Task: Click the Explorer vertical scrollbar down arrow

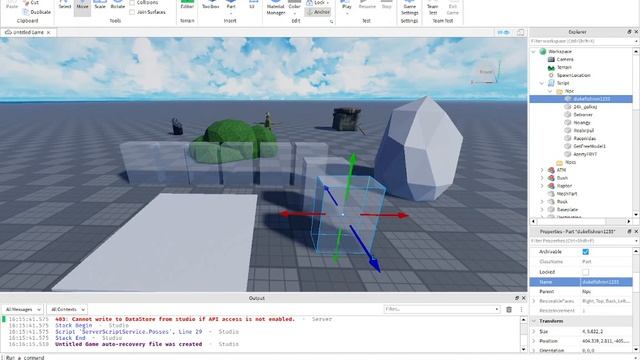Action: 636,215
